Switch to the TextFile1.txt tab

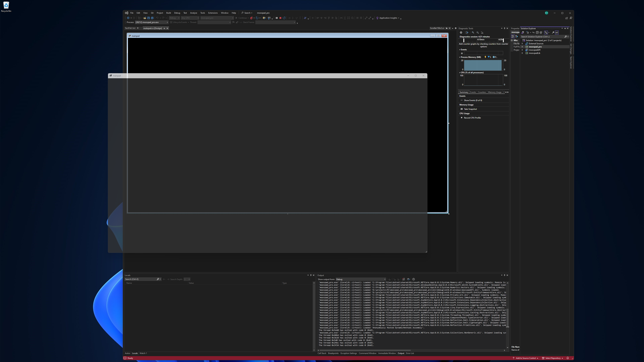point(130,28)
